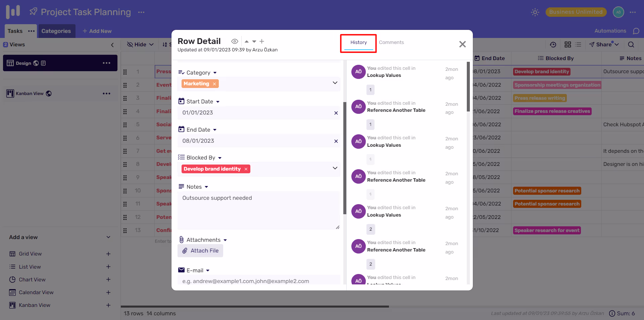Focus the E-mail input field
644x320 pixels.
[x=259, y=280]
